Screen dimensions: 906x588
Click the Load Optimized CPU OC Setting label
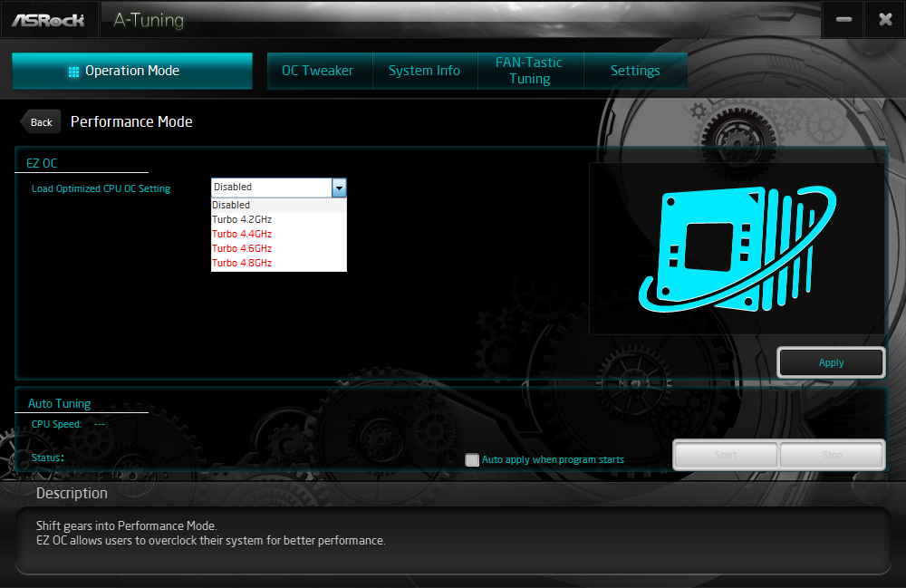pos(101,188)
